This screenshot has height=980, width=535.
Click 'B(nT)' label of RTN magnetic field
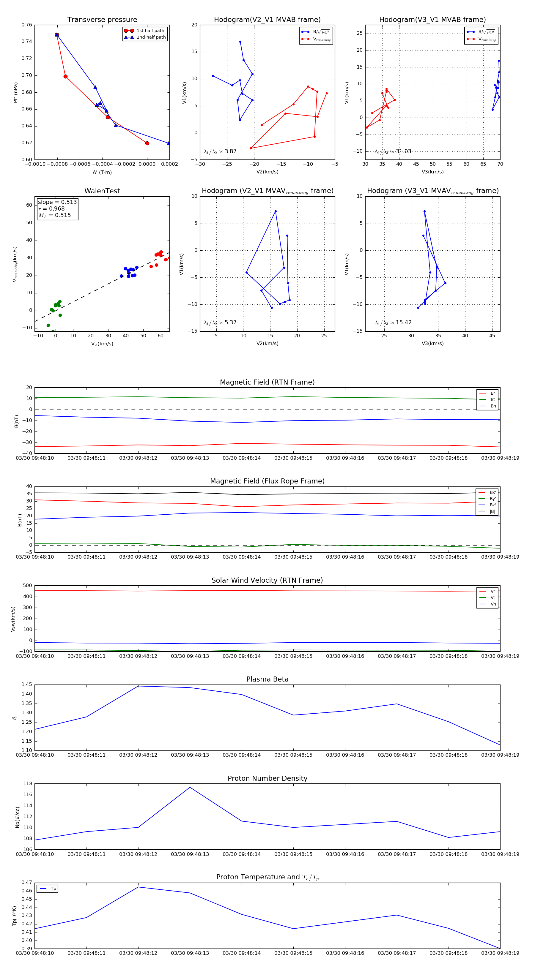(16, 421)
